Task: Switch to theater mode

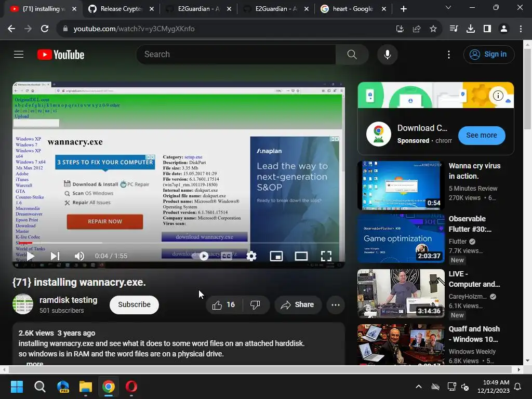Action: click(301, 256)
